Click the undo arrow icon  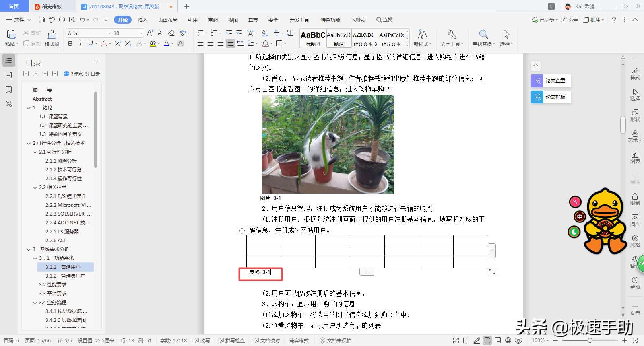point(82,19)
